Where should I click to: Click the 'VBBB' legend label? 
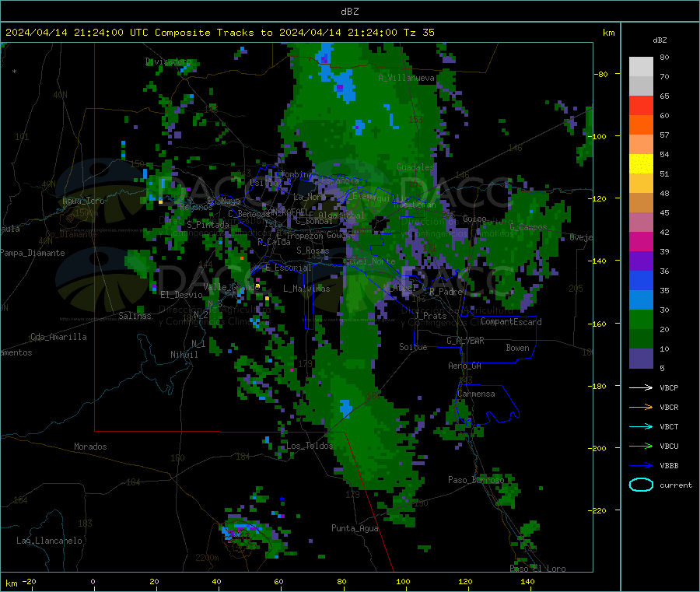(x=669, y=465)
